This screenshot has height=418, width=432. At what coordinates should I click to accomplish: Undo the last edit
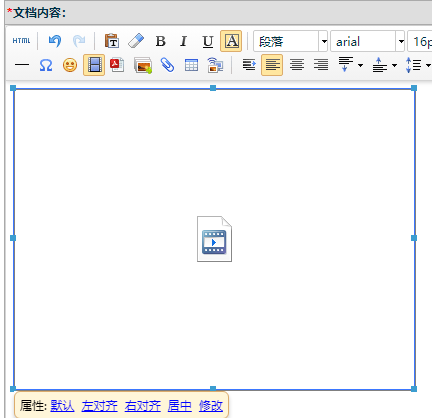[x=55, y=41]
